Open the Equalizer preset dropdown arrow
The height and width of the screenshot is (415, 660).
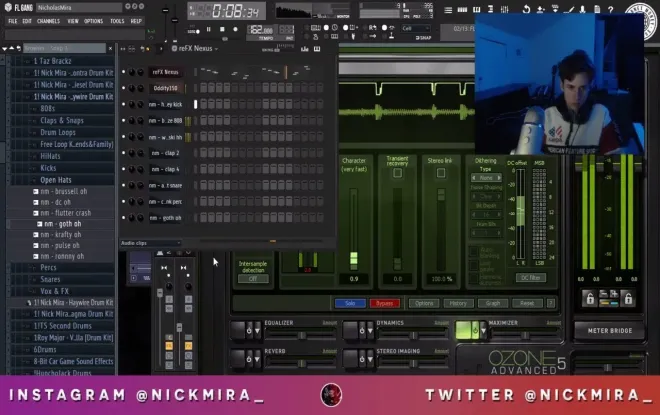click(x=257, y=331)
